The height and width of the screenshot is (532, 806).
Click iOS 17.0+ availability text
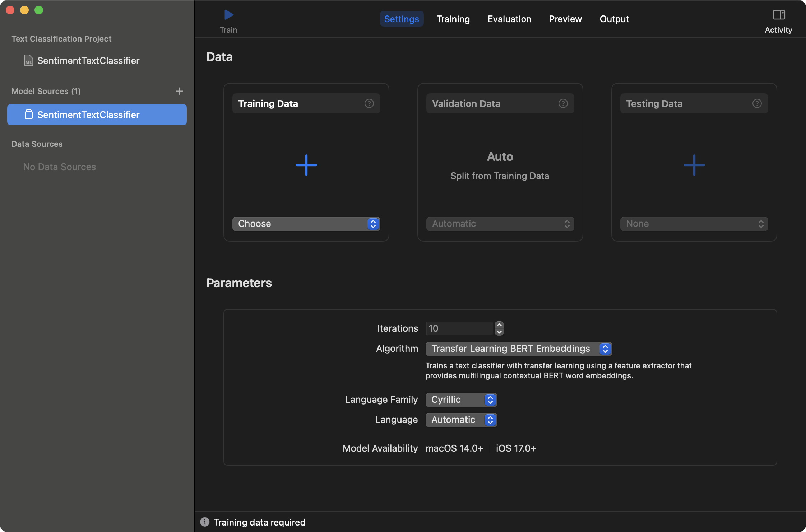[516, 448]
